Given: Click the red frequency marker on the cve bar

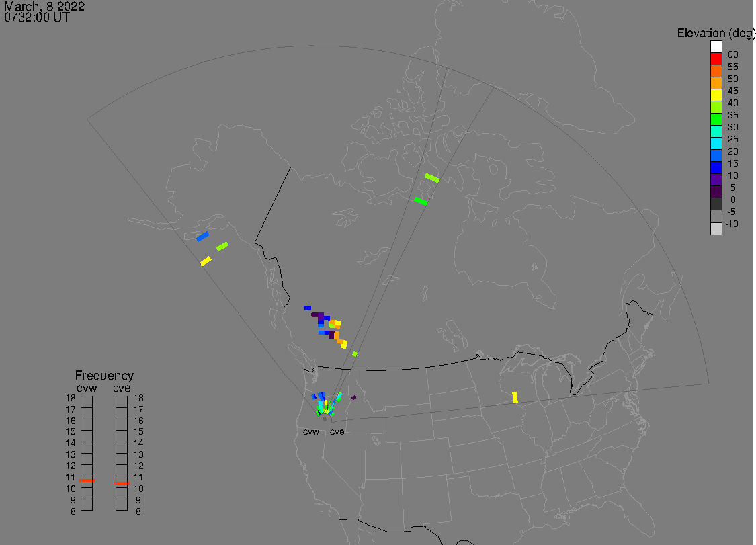Looking at the screenshot, I should [x=122, y=483].
